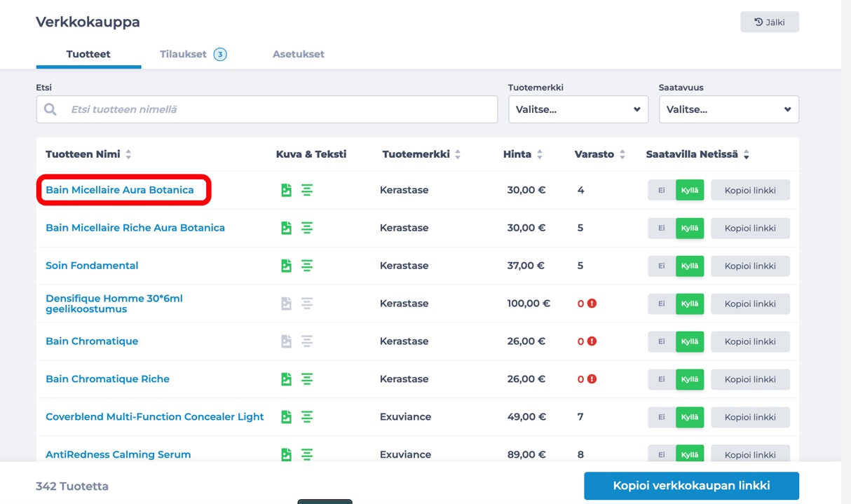Open Bain Micellaire Riche Aura Botanica product
Image resolution: width=851 pixels, height=504 pixels.
[x=135, y=228]
